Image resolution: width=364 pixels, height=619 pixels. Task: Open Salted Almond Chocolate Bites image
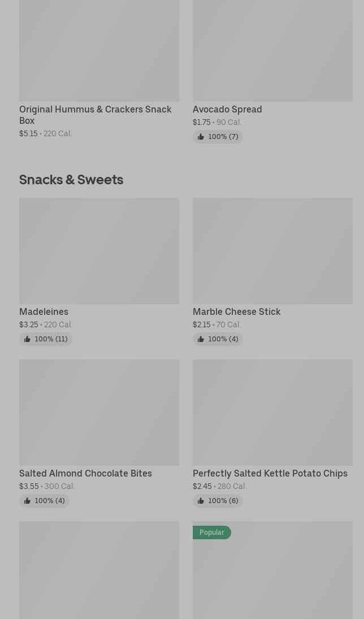pyautogui.click(x=99, y=413)
